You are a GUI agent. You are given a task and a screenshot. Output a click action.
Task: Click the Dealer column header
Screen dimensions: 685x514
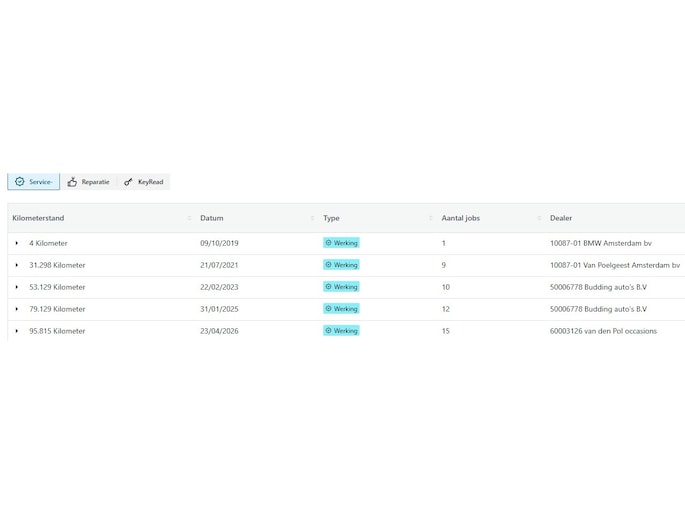[x=561, y=218]
